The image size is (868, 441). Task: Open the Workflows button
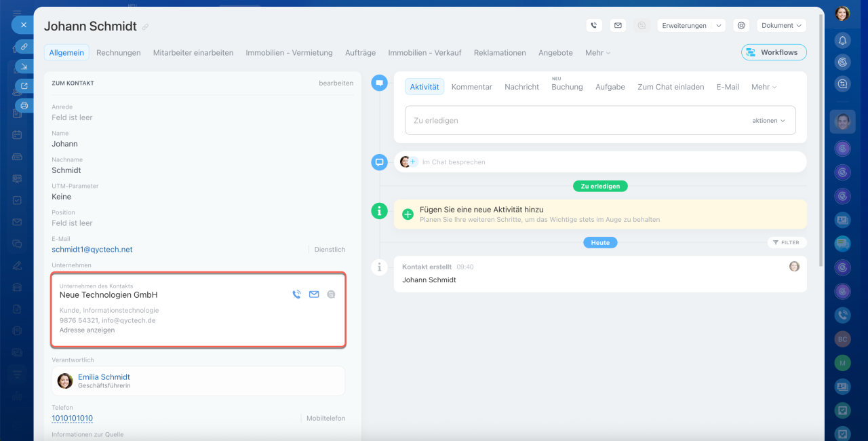point(773,52)
